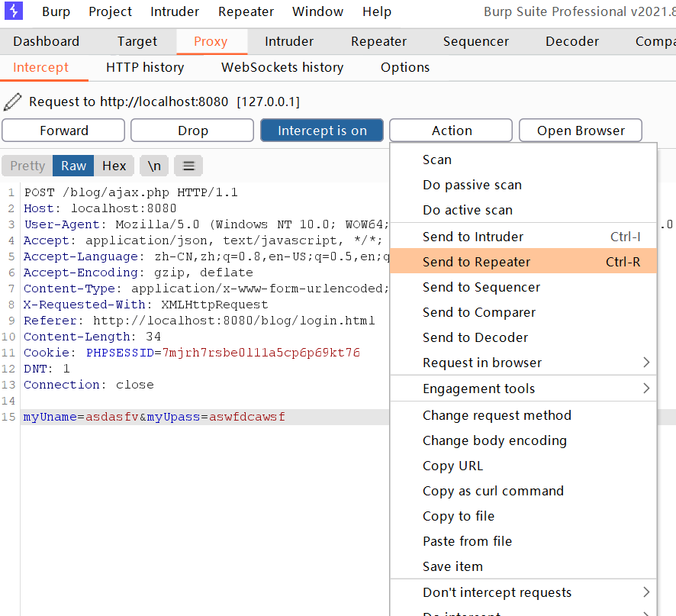Open the WebSockets history sub-tab
Viewport: 676px width, 616px height.
pyautogui.click(x=282, y=68)
